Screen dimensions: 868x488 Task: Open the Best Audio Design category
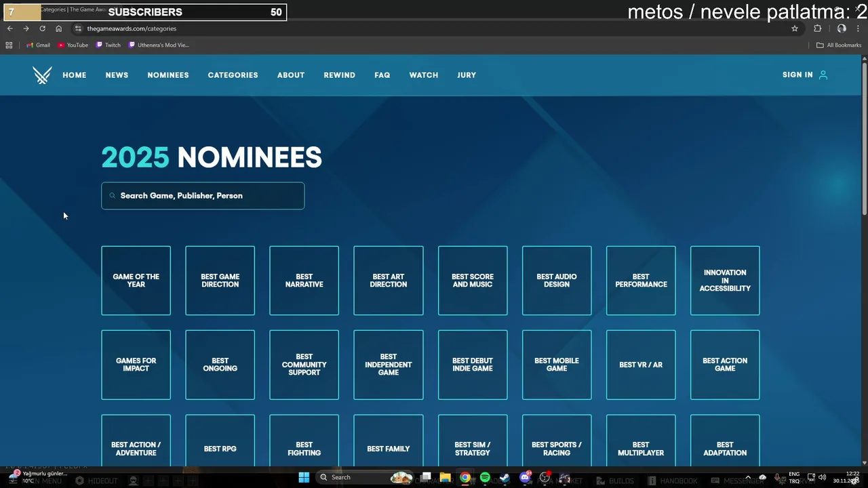point(557,281)
